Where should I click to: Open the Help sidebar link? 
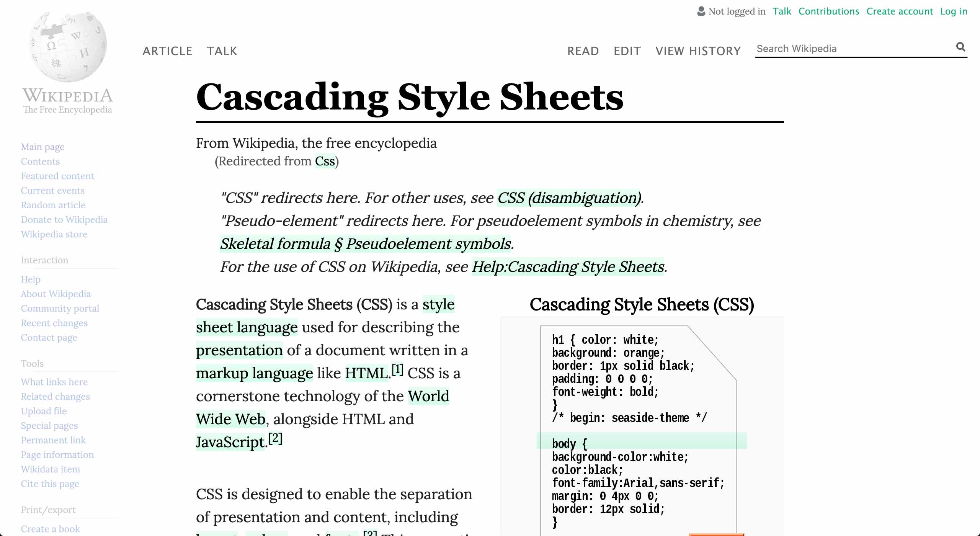click(31, 279)
